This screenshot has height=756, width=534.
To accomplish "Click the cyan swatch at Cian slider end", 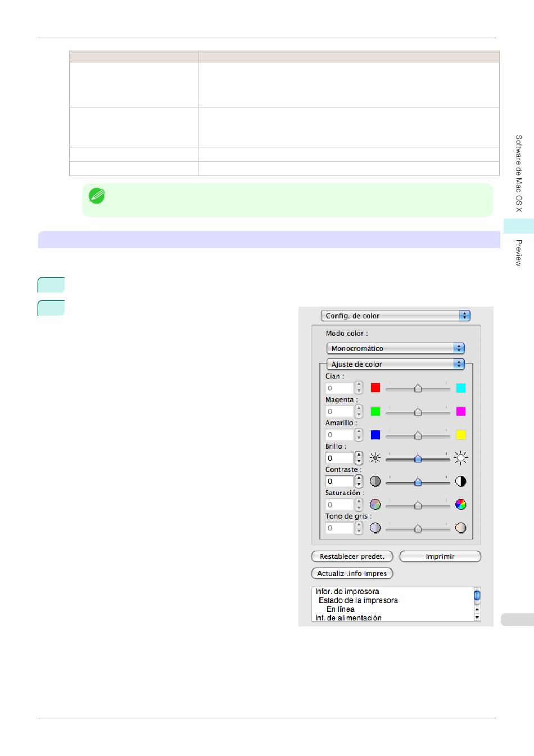I will coord(461,388).
